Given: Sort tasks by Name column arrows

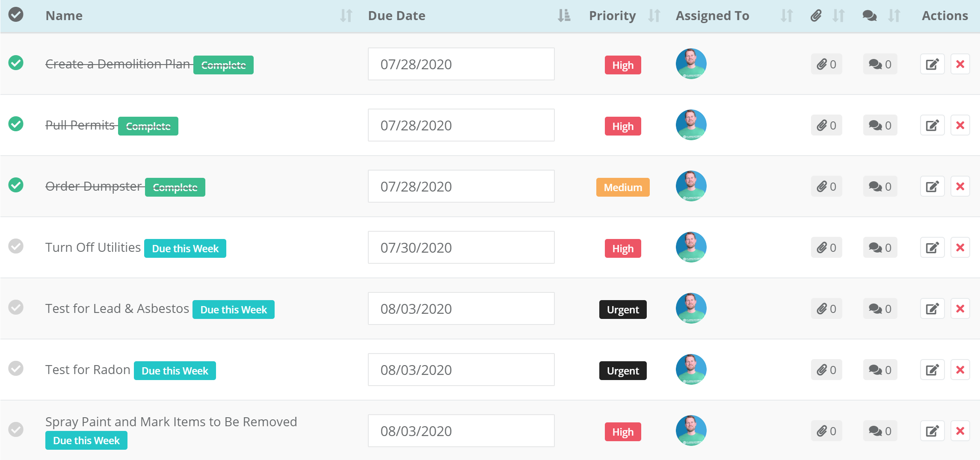Looking at the screenshot, I should click(x=346, y=16).
